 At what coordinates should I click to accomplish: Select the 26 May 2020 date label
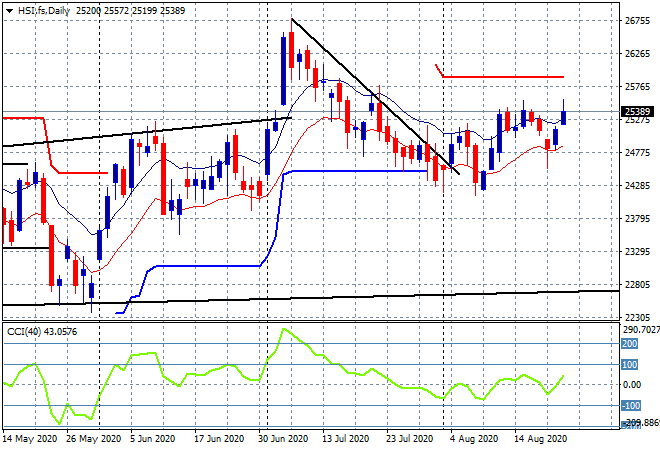[x=93, y=439]
